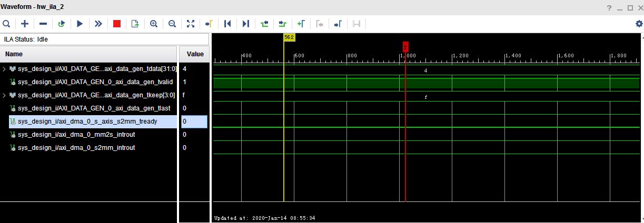Click the red trigger marker flag
Viewport: 644px width, 223px height.
405,47
